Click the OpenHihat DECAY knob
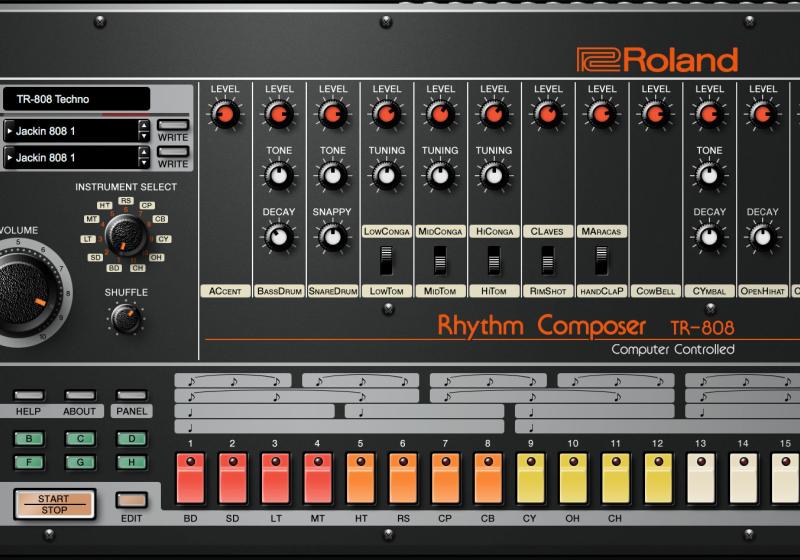The width and height of the screenshot is (800, 560). (763, 237)
